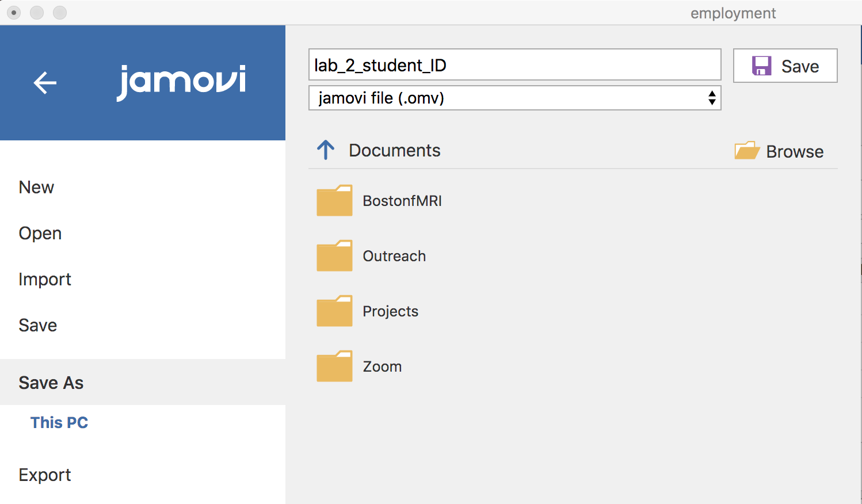This screenshot has height=504, width=862.
Task: Go up a folder using the blue arrow
Action: point(326,150)
